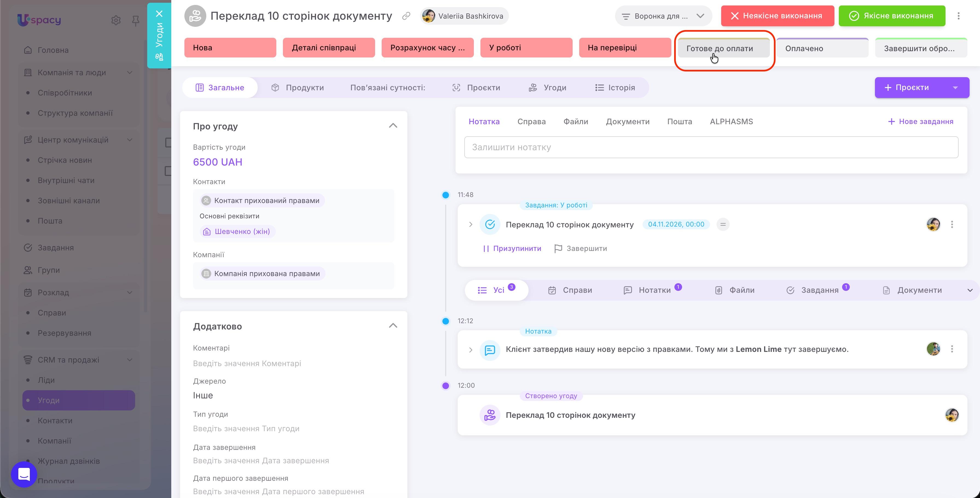Viewport: 980px width, 498px height.
Task: Open the Проєкти button dropdown arrow
Action: [x=955, y=88]
